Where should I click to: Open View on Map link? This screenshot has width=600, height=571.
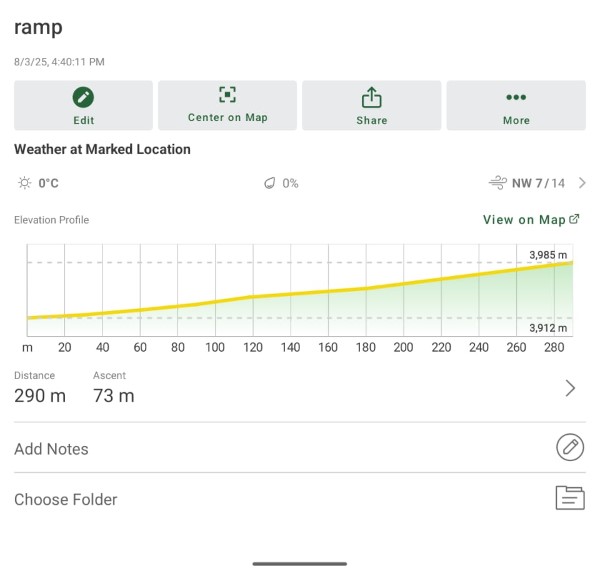(x=523, y=220)
